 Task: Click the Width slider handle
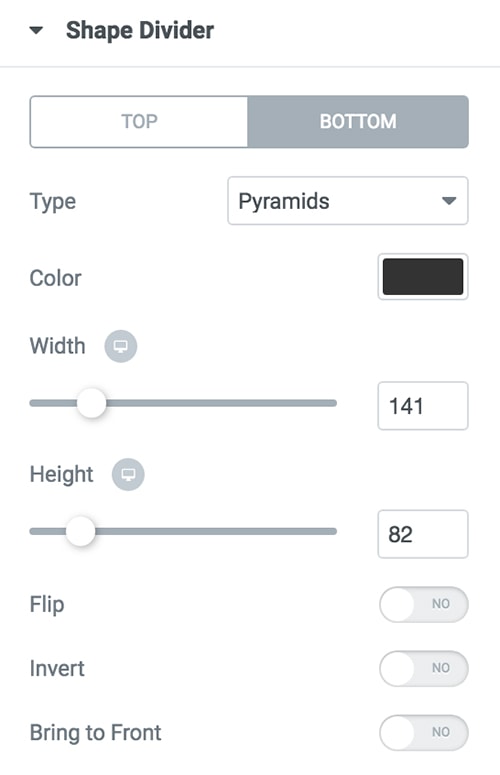[91, 403]
